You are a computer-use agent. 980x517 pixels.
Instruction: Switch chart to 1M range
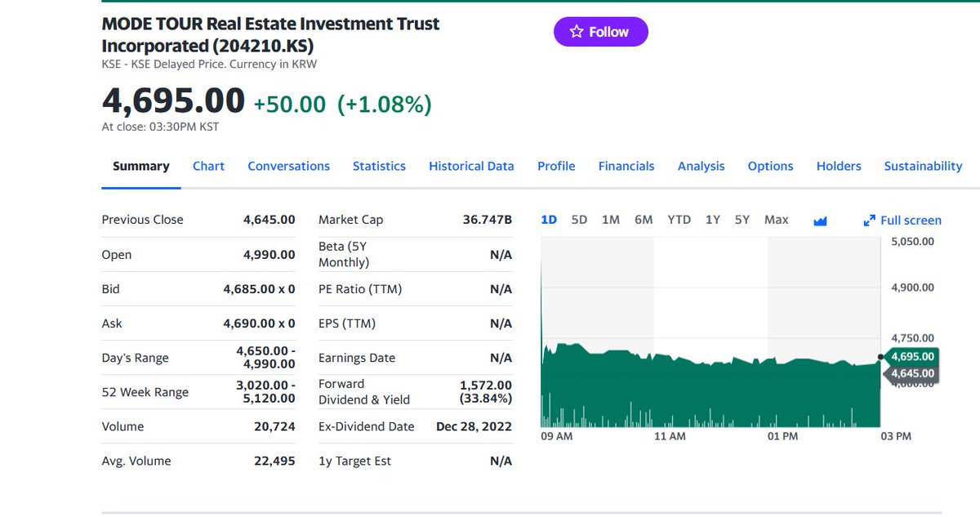click(x=611, y=220)
